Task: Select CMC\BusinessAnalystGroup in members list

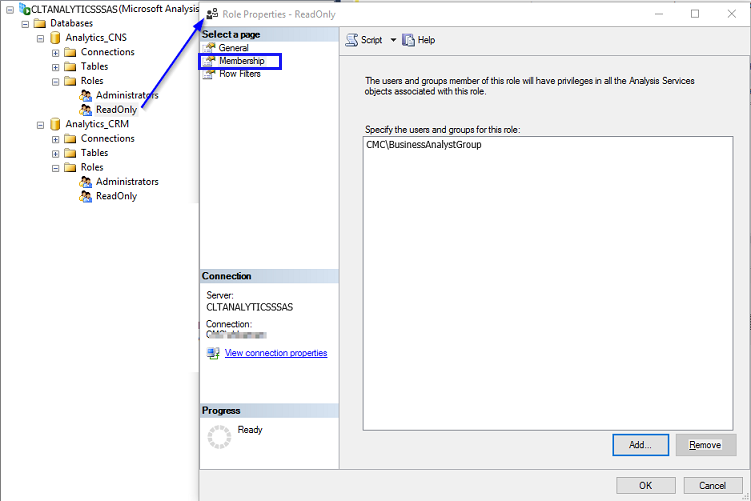Action: pos(424,145)
